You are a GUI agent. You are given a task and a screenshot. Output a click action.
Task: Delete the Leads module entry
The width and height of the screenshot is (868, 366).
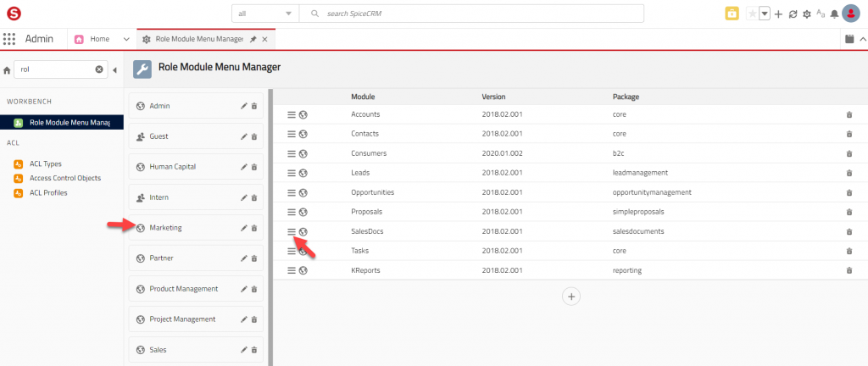pyautogui.click(x=849, y=173)
